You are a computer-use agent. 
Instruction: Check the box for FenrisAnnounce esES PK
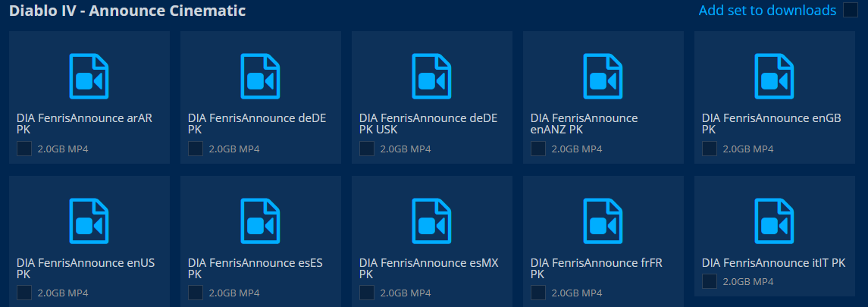pyautogui.click(x=196, y=293)
